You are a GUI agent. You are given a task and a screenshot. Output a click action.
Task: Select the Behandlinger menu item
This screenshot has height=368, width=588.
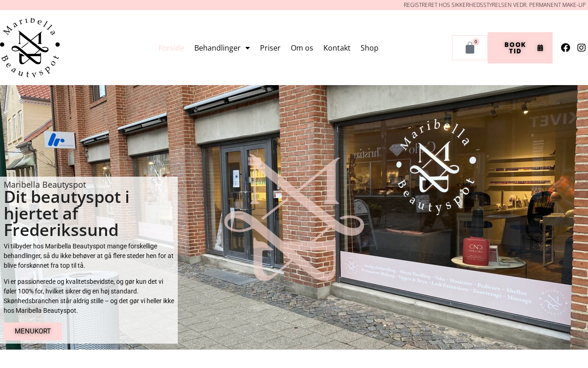coord(217,48)
